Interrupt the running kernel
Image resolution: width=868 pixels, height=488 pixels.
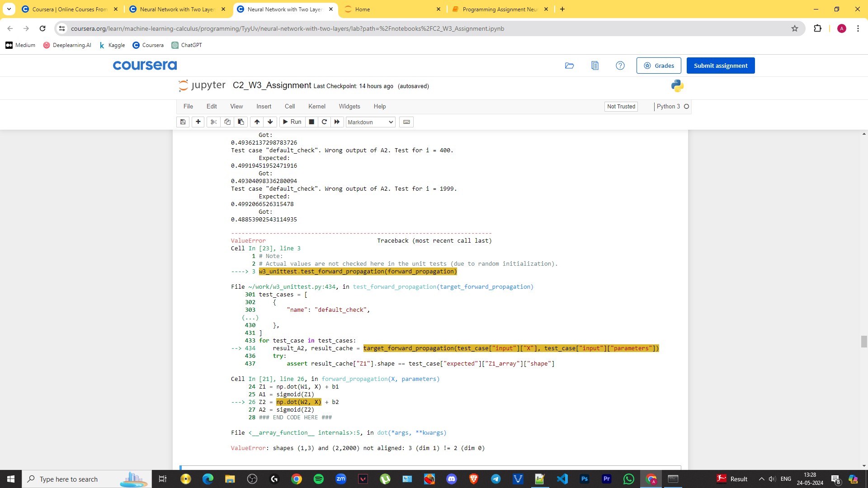click(311, 122)
